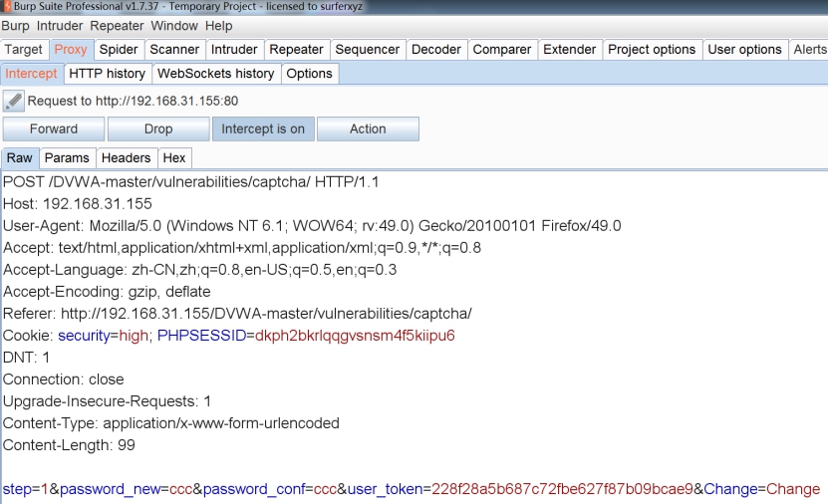Open the Project options tab
This screenshot has height=504, width=828.
(x=652, y=50)
